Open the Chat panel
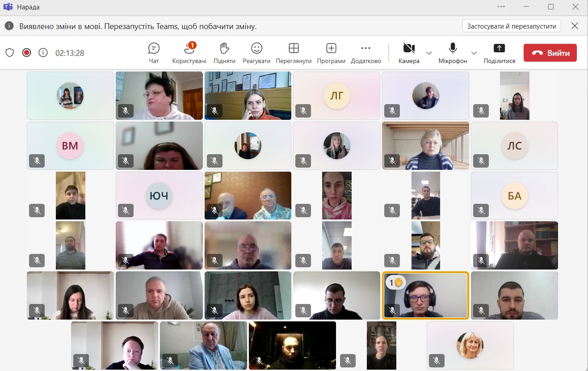This screenshot has width=588, height=371. click(154, 53)
